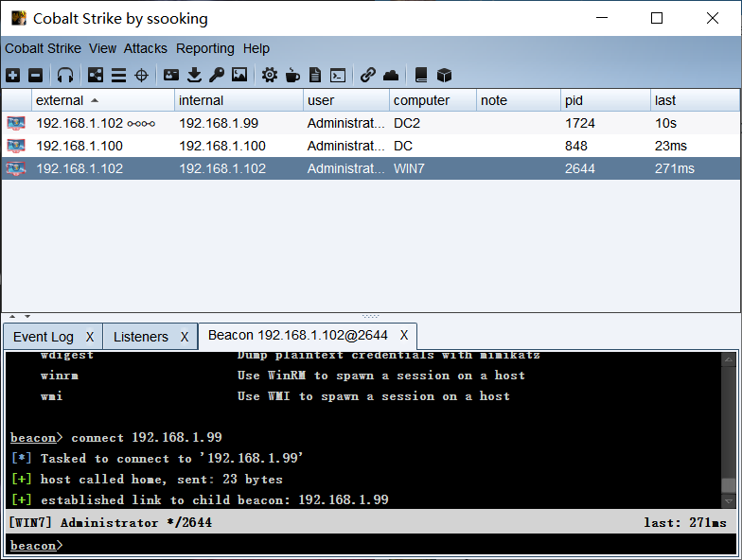This screenshot has height=560, width=742.
Task: Open the Attacks menu
Action: (146, 48)
